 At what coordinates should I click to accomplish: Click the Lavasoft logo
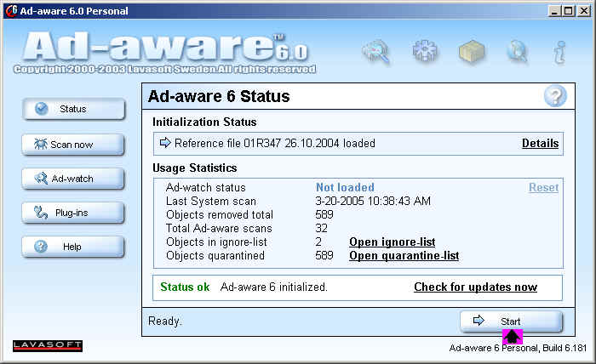[48, 345]
